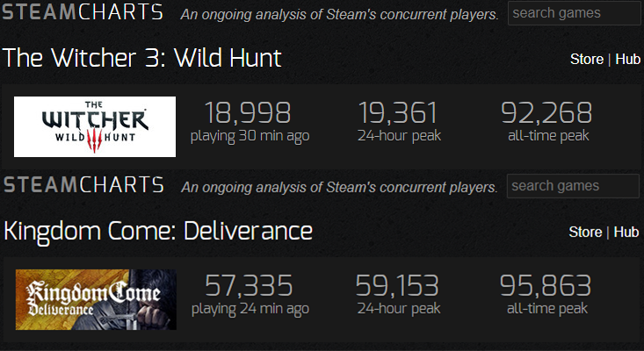644x351 pixels.
Task: Open Hub link for The Witcher 3
Action: tap(627, 60)
